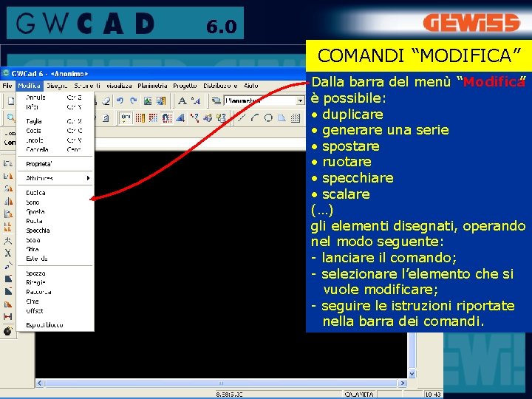Click the blue Undo arrow icon
Viewport: 532px width, 399px height.
pyautogui.click(x=120, y=100)
